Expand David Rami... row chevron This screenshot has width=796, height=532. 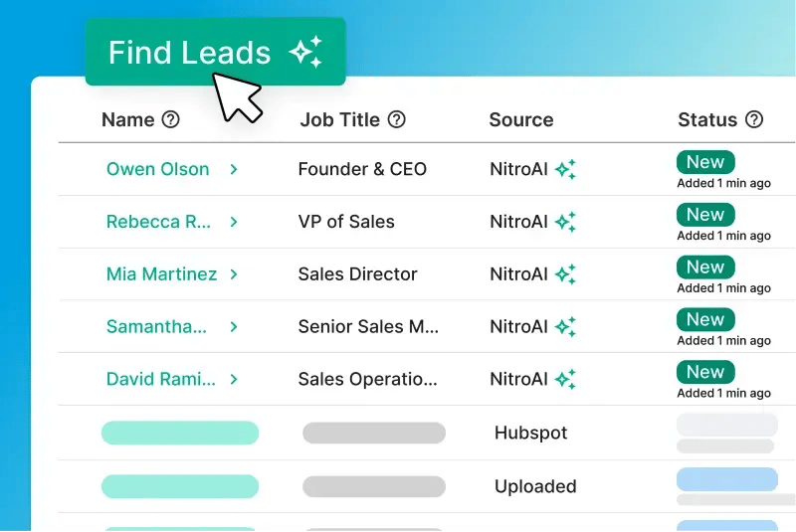tap(234, 379)
